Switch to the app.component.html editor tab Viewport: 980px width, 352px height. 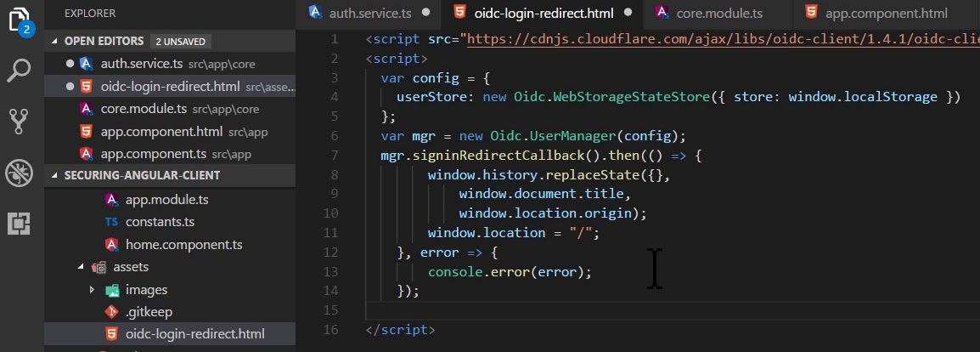(886, 13)
